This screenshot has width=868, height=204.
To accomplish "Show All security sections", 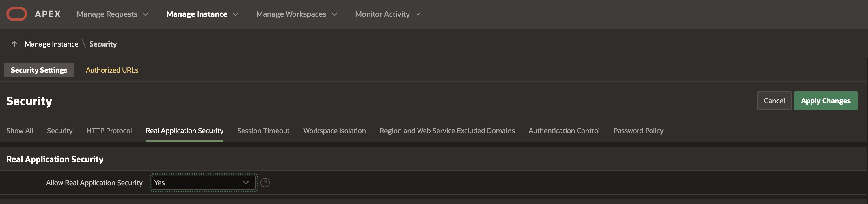I will (20, 131).
